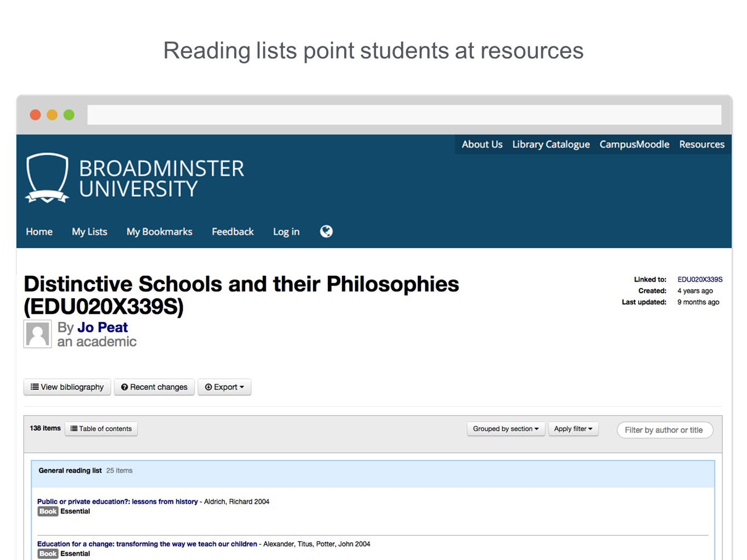Open 'Public or private education?' book title
Image resolution: width=747 pixels, height=560 pixels.
[x=118, y=501]
